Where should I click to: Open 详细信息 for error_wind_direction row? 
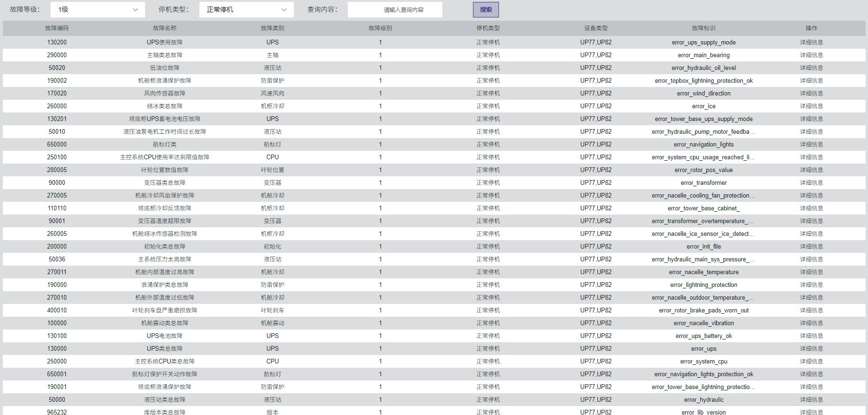tap(811, 94)
